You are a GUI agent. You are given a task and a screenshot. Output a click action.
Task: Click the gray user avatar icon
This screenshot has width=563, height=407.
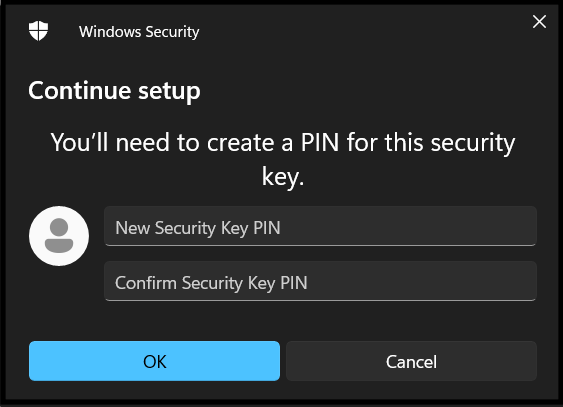pos(59,236)
